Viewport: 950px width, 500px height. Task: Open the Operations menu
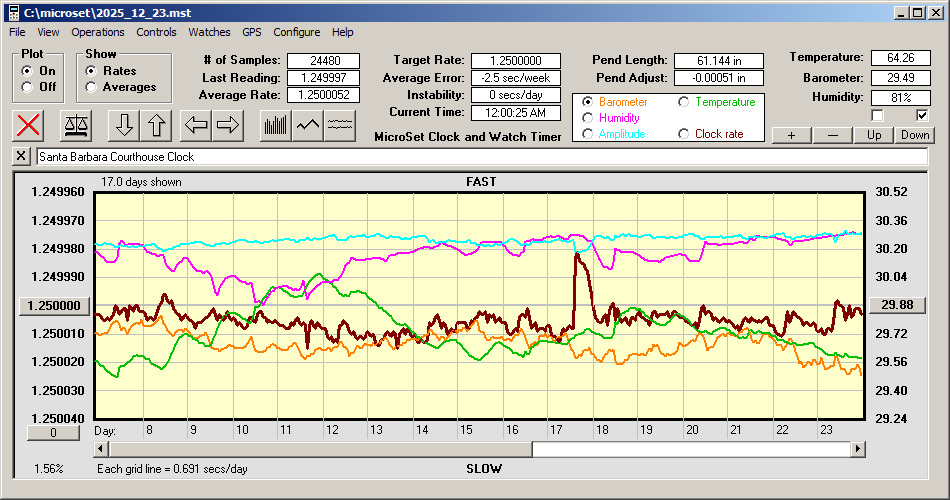[98, 32]
